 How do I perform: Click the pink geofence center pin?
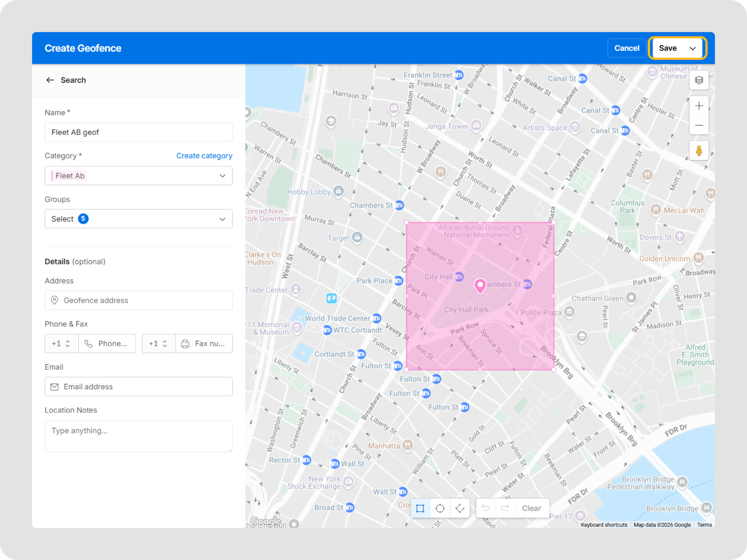point(479,286)
